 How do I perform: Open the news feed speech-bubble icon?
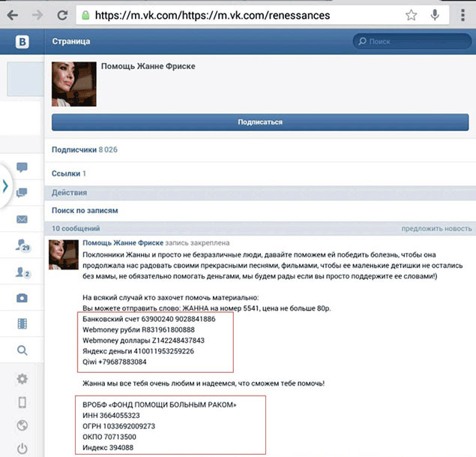point(22,167)
